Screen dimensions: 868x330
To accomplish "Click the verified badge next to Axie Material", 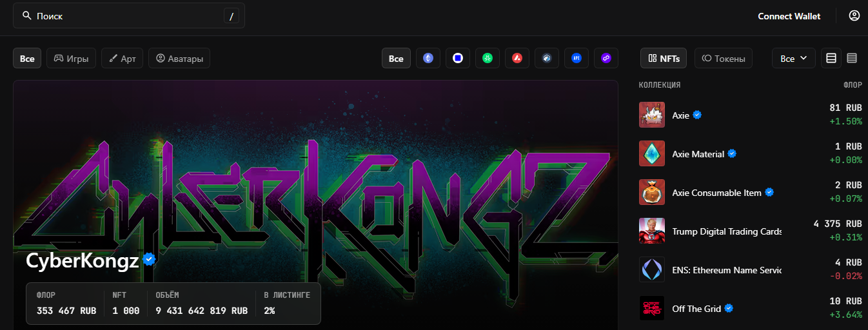I will (732, 154).
